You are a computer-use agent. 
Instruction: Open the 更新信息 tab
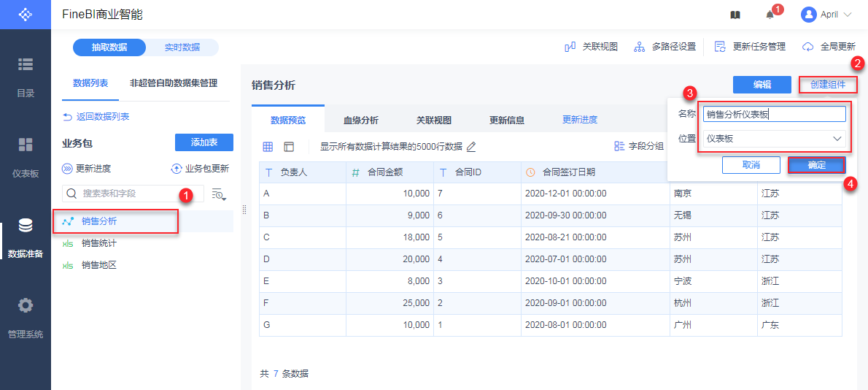pyautogui.click(x=507, y=120)
